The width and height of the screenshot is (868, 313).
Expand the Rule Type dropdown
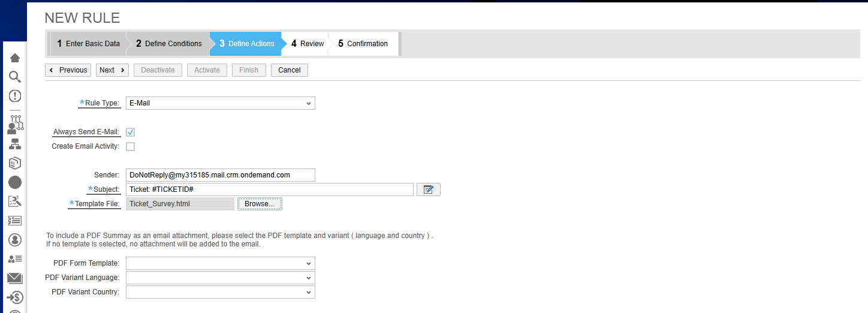(221, 103)
